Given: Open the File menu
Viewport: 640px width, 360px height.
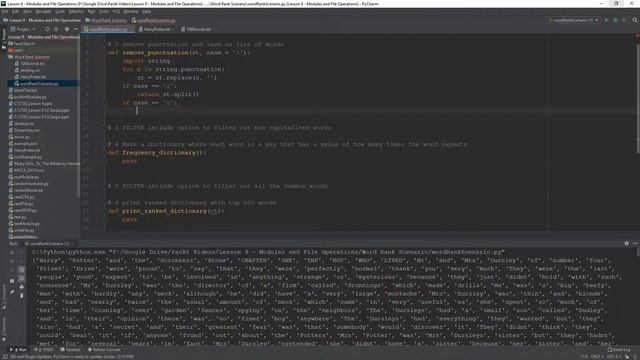Looking at the screenshot, I should tap(4, 11).
